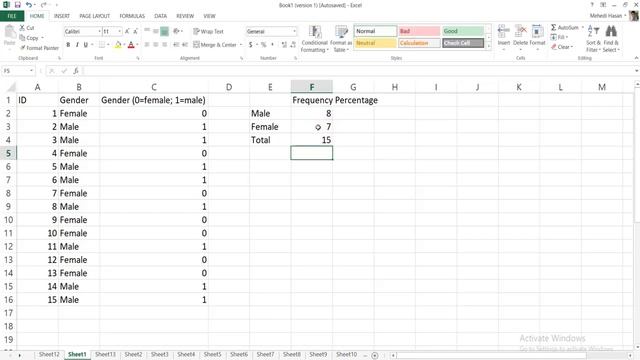Click the insert function fx icon
The image size is (640, 360).
point(76,71)
